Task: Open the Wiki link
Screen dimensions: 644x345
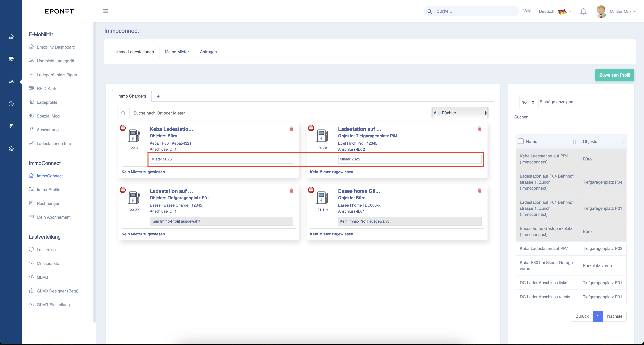Action: tap(527, 11)
